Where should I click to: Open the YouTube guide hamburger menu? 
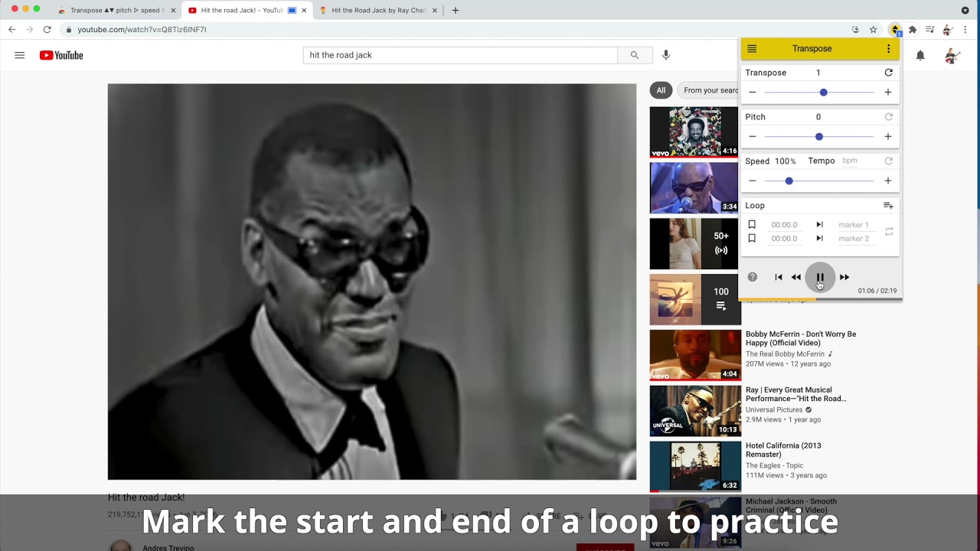tap(20, 55)
